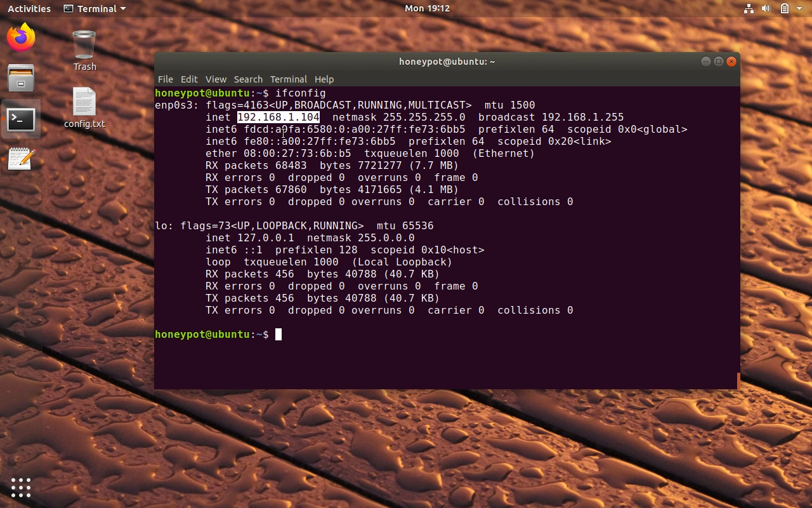Open the Edit menu
This screenshot has height=508, width=812.
click(189, 79)
